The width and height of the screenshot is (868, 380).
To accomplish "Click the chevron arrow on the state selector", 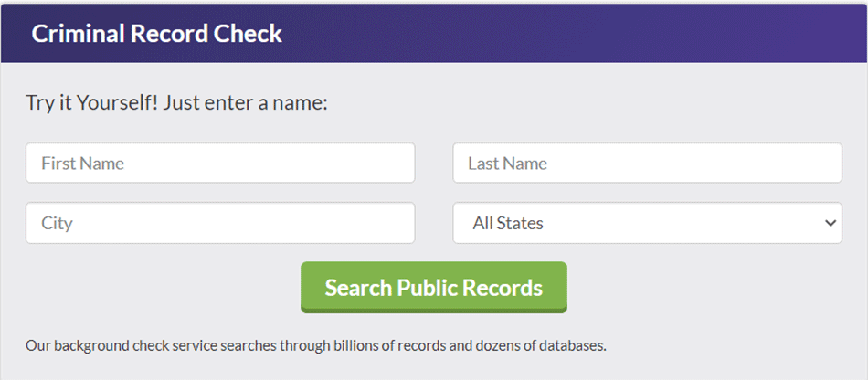I will (830, 223).
